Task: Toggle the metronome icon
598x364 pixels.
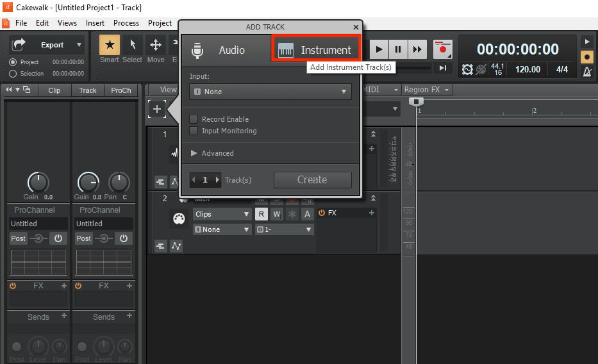Action: point(587,71)
